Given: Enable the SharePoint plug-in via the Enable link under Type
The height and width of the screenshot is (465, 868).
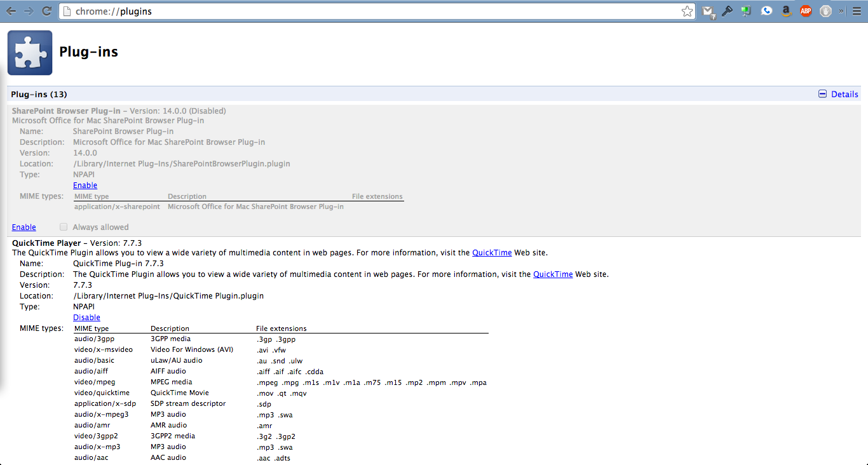Looking at the screenshot, I should pos(85,185).
